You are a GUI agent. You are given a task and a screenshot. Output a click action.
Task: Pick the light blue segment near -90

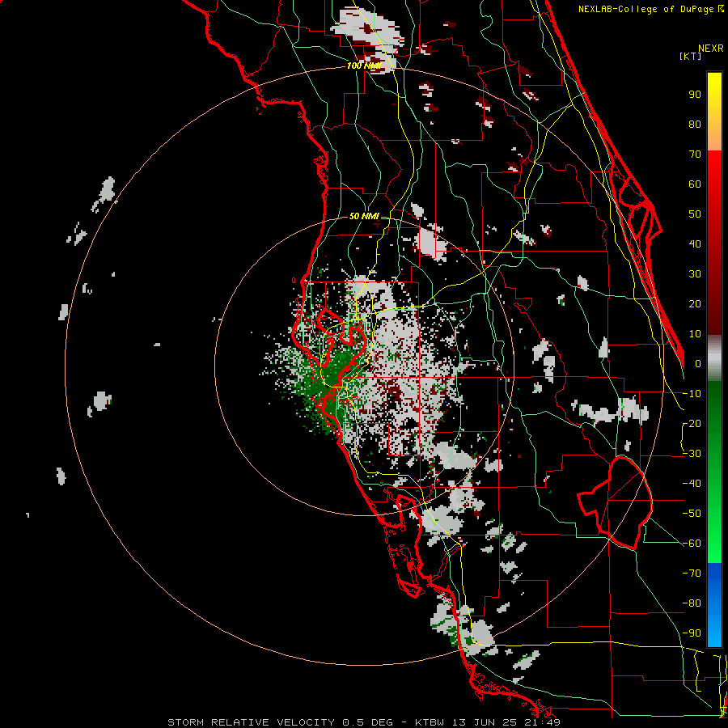click(714, 629)
